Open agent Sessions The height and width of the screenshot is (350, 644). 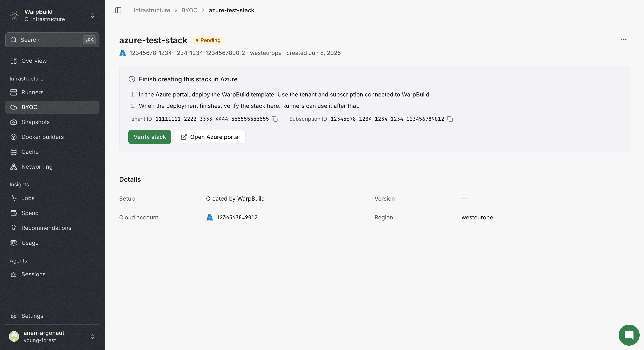[x=52, y=274]
